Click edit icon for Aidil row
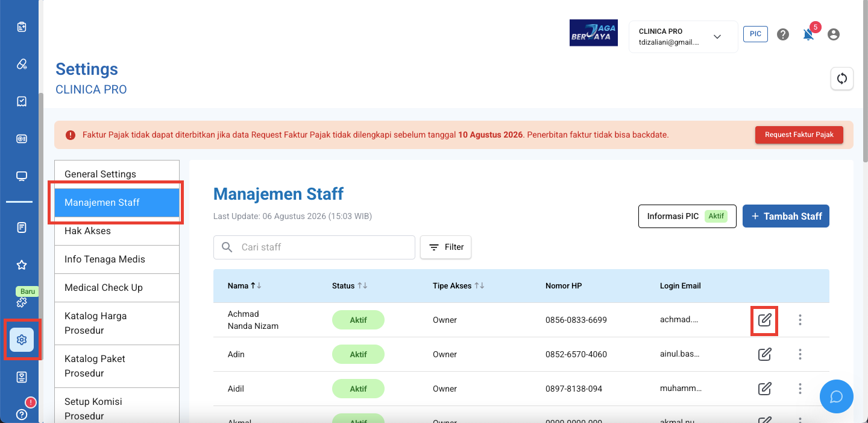Screen dimensions: 868x423 (x=764, y=389)
